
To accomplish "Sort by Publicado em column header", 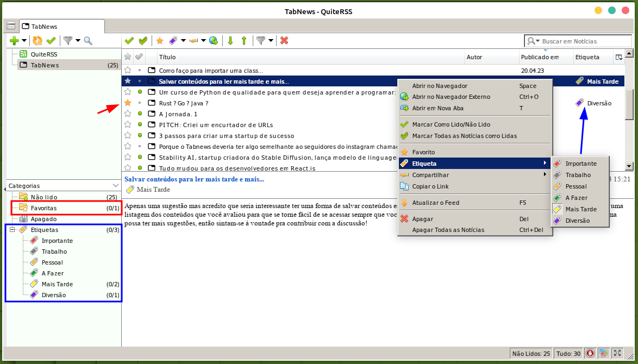I will pos(547,57).
